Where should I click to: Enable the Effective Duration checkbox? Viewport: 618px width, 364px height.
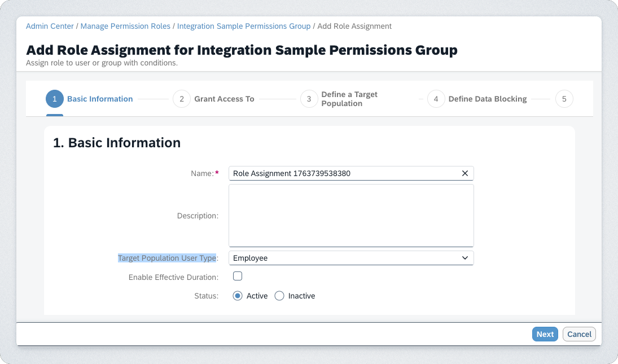point(238,277)
